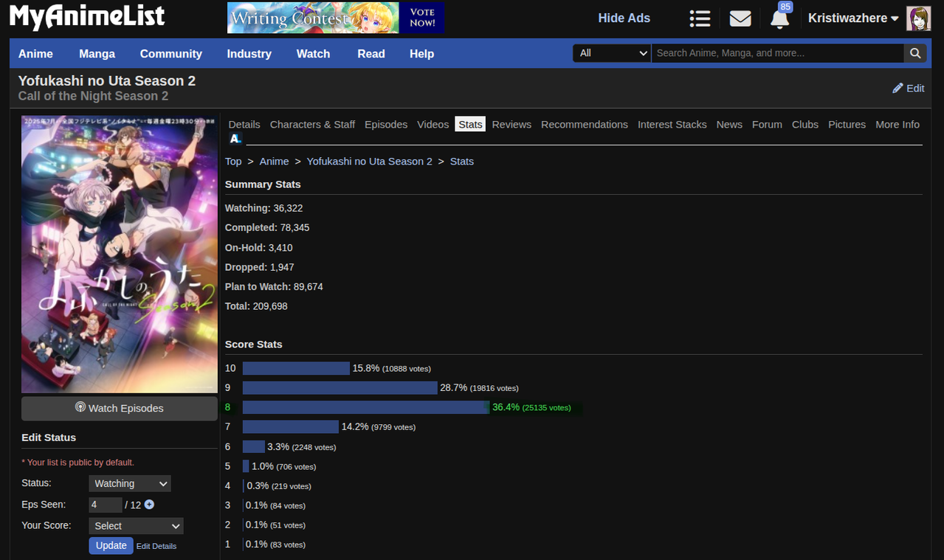Click the 'Dropped: 1,947' text
The image size is (944, 560).
(x=260, y=266)
